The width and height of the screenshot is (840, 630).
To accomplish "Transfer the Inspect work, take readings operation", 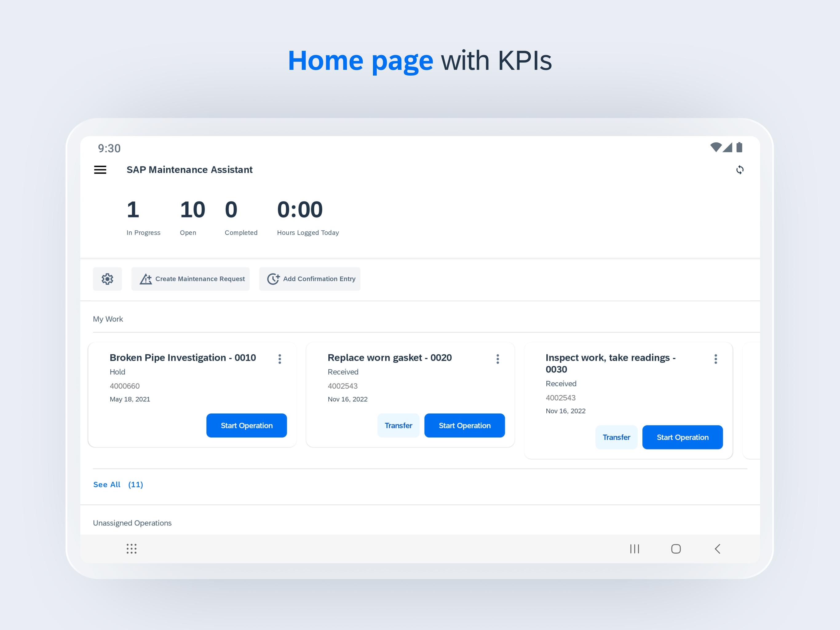I will 616,437.
